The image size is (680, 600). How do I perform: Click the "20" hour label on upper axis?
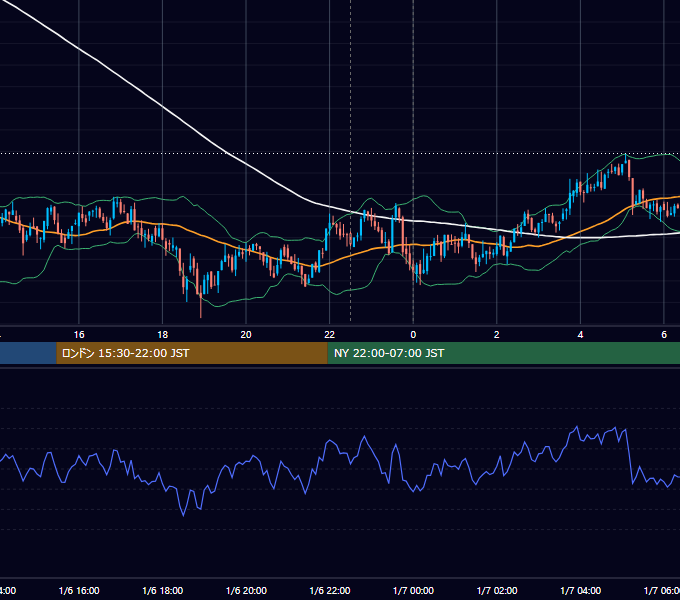[x=246, y=335]
